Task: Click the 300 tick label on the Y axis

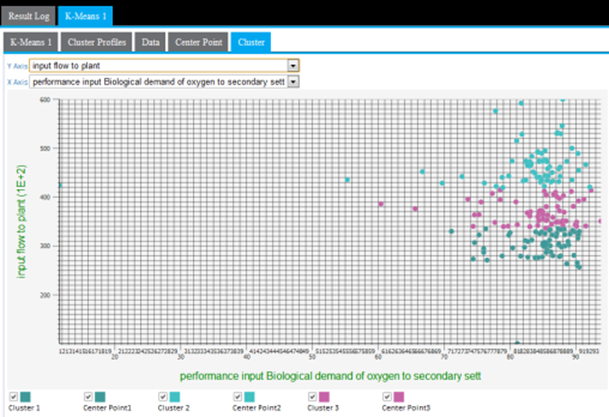Action: (45, 246)
